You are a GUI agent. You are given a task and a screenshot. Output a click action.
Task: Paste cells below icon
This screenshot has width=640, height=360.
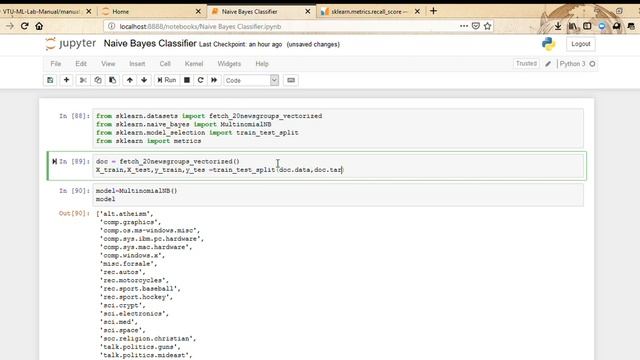point(112,80)
